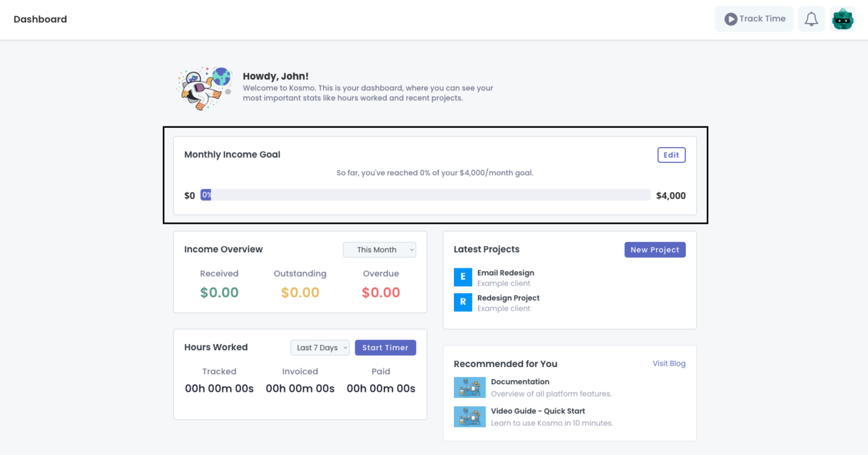
Task: Click the user avatar robot icon
Action: tap(843, 19)
